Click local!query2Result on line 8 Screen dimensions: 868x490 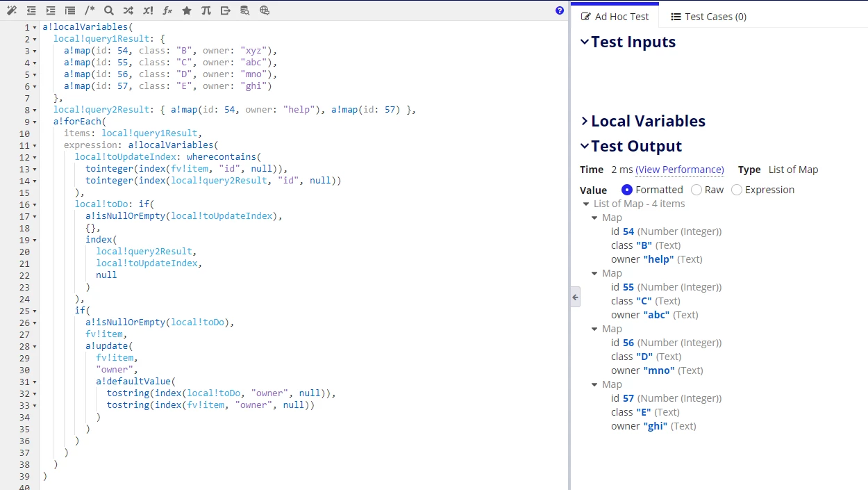pyautogui.click(x=101, y=110)
